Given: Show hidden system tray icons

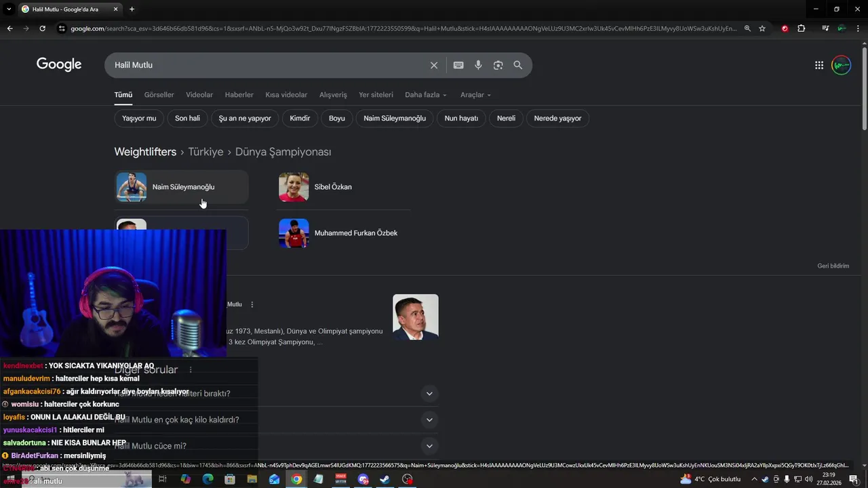Looking at the screenshot, I should pyautogui.click(x=754, y=479).
